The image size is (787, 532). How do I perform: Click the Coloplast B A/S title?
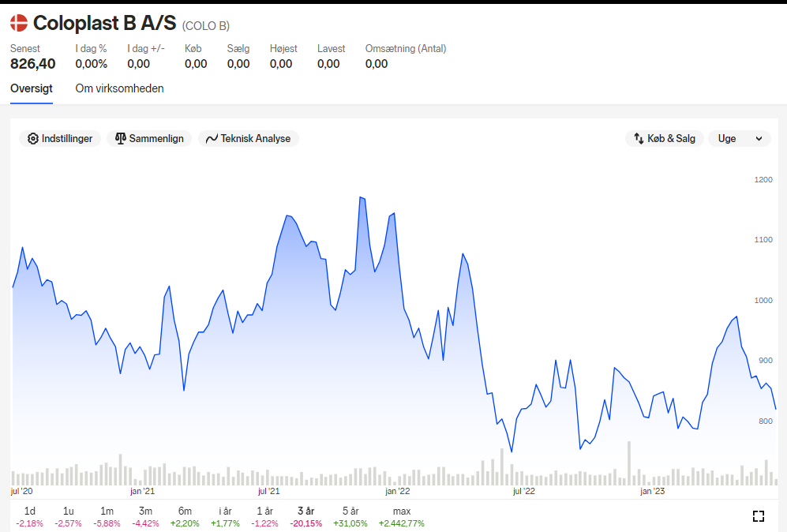[x=105, y=23]
